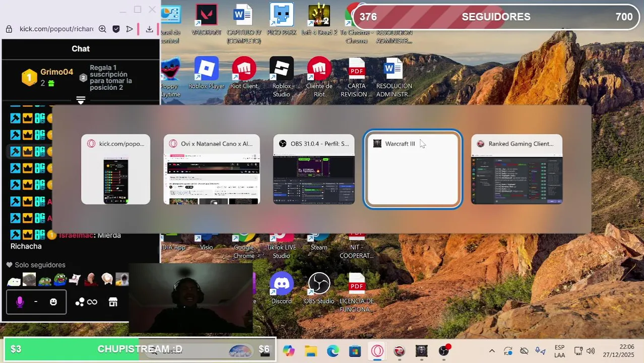Open Microsoft Edge from the taskbar
The image size is (644, 363).
click(333, 351)
